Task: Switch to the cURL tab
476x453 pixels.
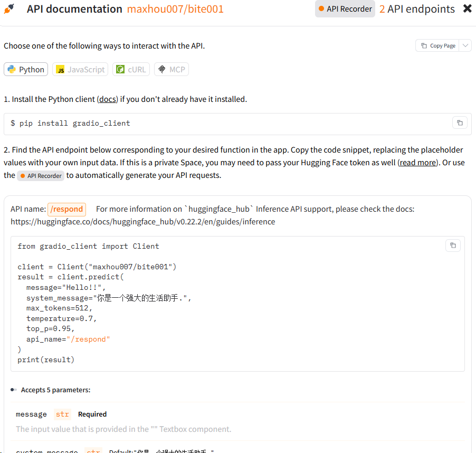Action: pos(131,69)
